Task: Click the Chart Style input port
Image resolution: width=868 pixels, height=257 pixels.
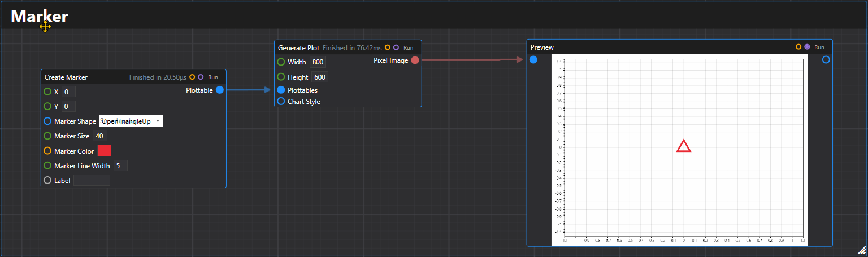Action: pyautogui.click(x=281, y=101)
